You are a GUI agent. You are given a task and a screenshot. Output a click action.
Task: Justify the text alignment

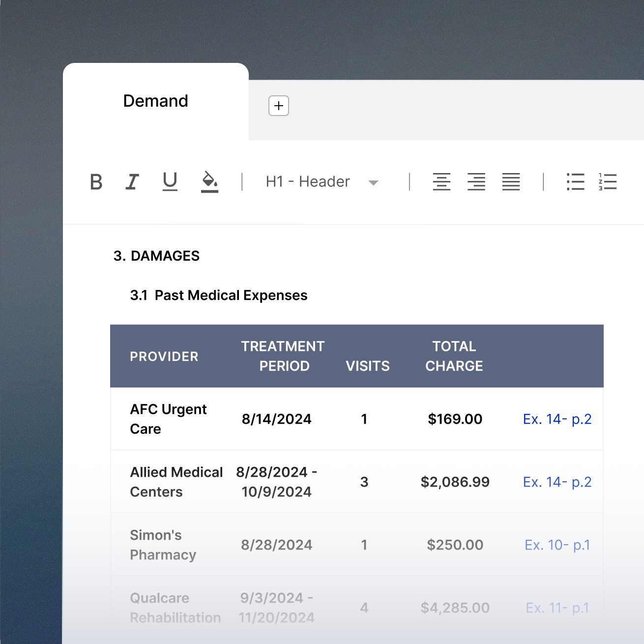511,182
